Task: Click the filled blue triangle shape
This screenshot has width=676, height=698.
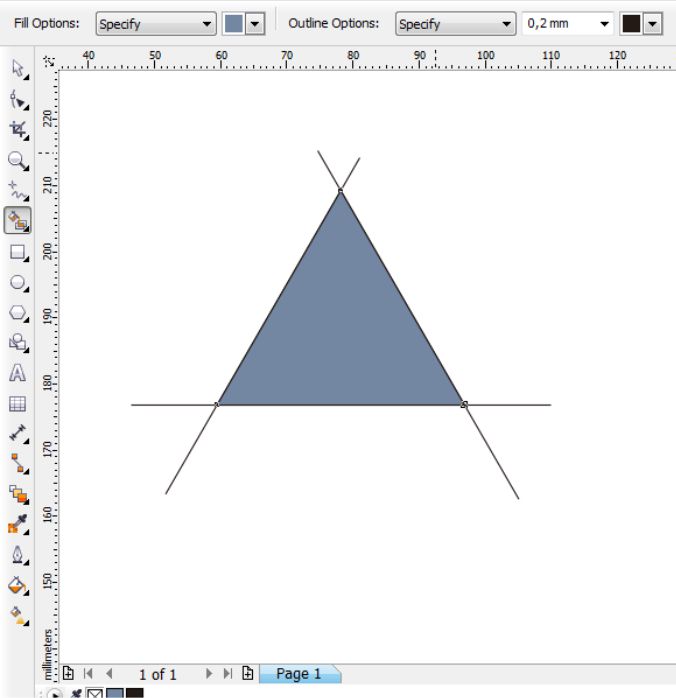Action: pyautogui.click(x=340, y=334)
